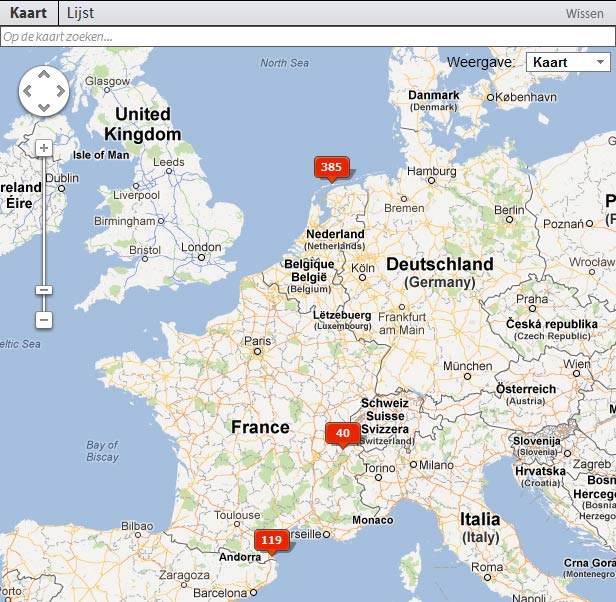The width and height of the screenshot is (616, 602).
Task: Pan the map down with the arrow
Action: [44, 108]
